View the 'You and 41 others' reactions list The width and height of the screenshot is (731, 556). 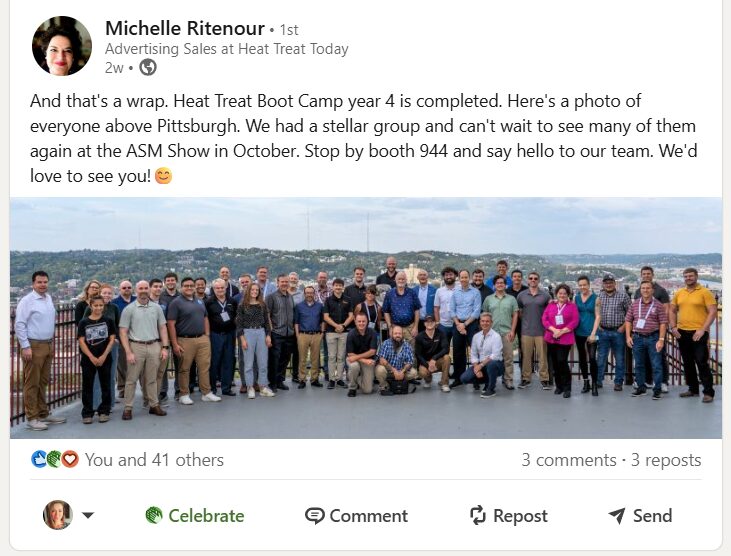pos(154,460)
